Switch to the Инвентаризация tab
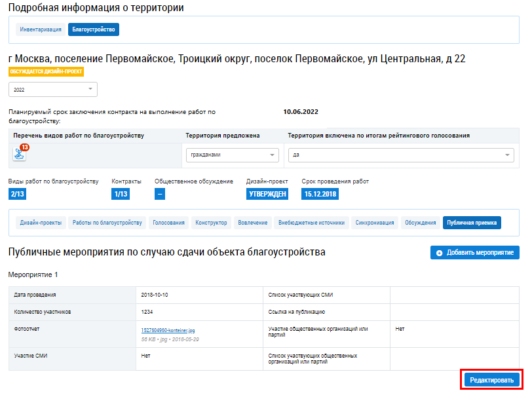Image resolution: width=532 pixels, height=393 pixels. pos(41,29)
